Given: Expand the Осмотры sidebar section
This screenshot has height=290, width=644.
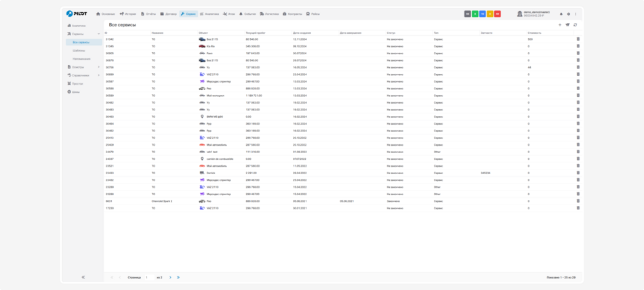Looking at the screenshot, I should coord(99,67).
